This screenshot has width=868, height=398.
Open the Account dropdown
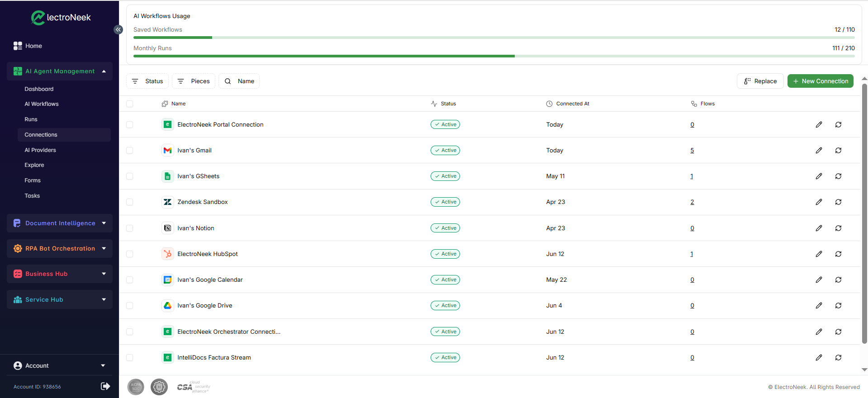coord(60,365)
